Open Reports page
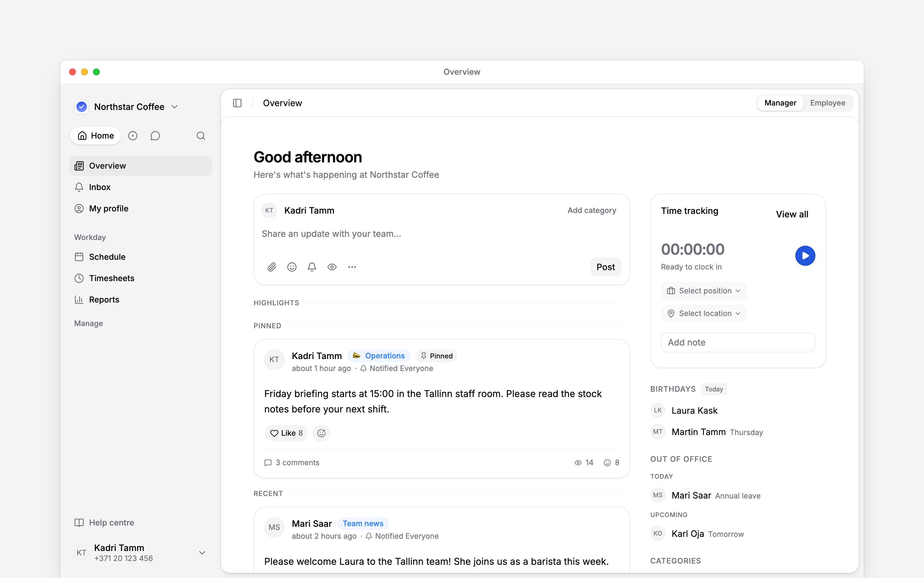 coord(141,300)
